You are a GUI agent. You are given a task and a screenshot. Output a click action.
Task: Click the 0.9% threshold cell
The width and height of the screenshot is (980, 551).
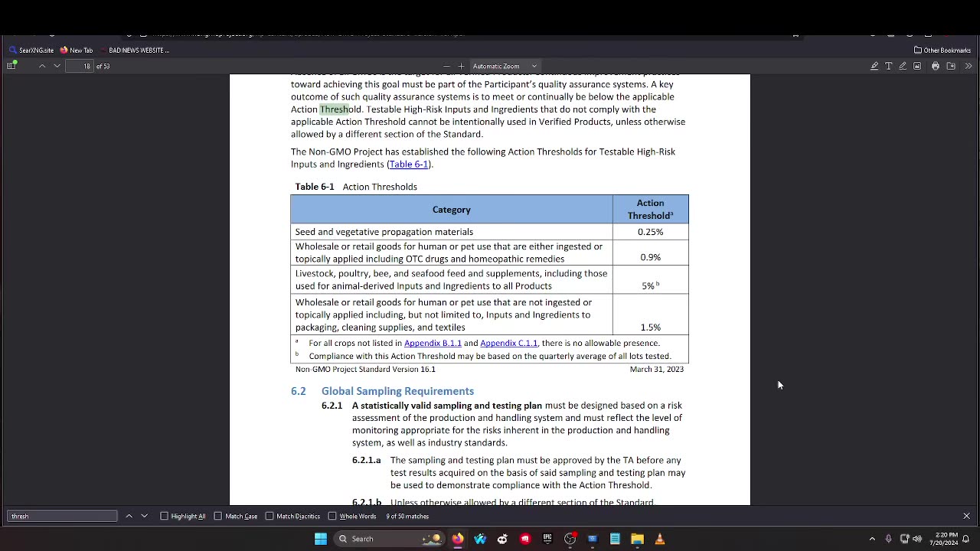[x=650, y=253]
